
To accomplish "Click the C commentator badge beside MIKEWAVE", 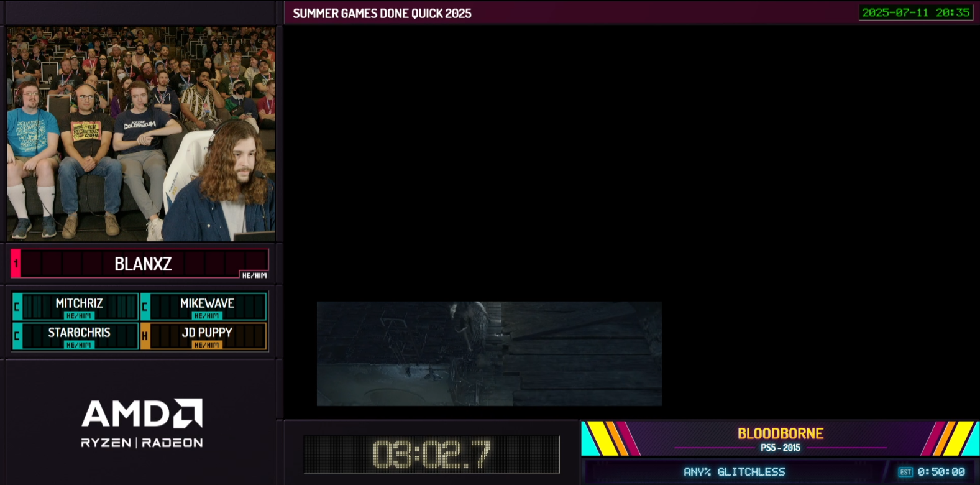I will (145, 307).
